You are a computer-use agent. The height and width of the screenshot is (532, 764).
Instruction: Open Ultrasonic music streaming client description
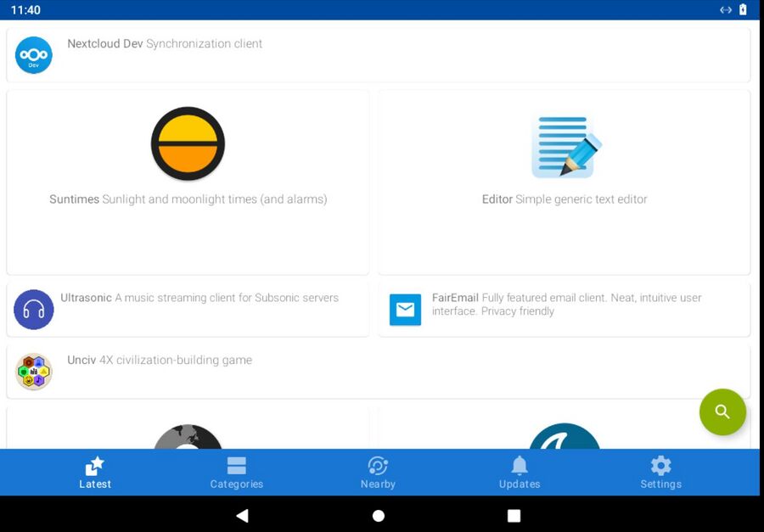pos(199,298)
